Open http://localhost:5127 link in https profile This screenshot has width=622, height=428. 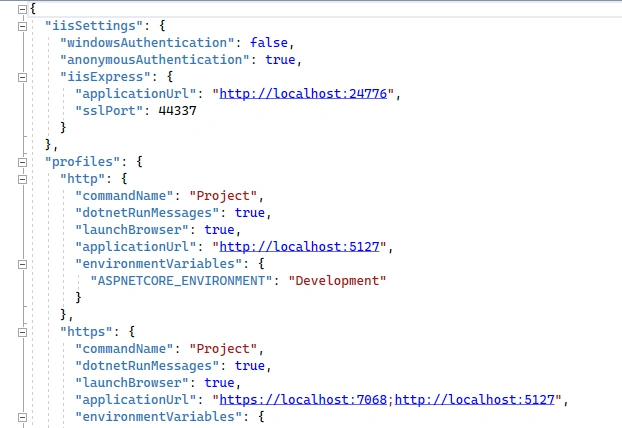tap(475, 400)
